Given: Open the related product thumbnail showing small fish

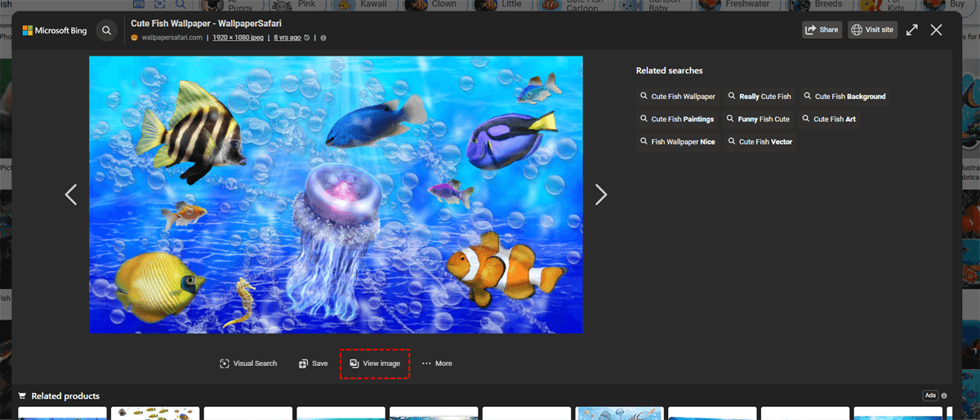Looking at the screenshot, I should click(155, 413).
